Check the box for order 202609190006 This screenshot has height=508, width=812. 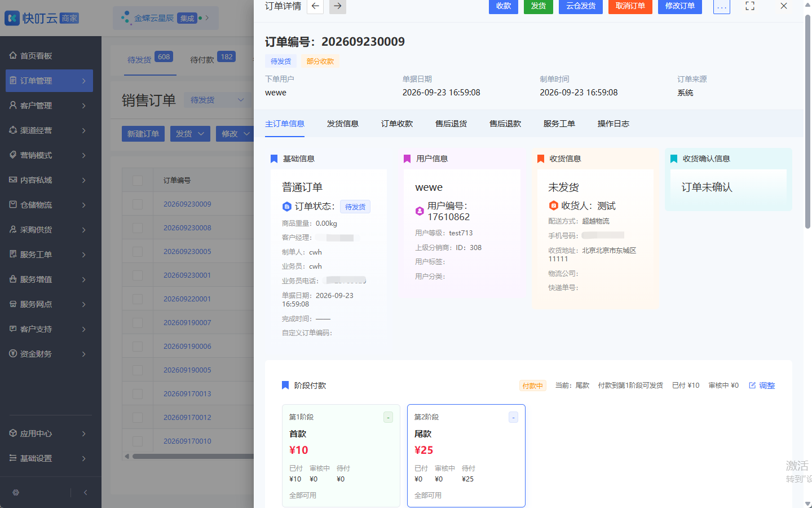pyautogui.click(x=138, y=347)
